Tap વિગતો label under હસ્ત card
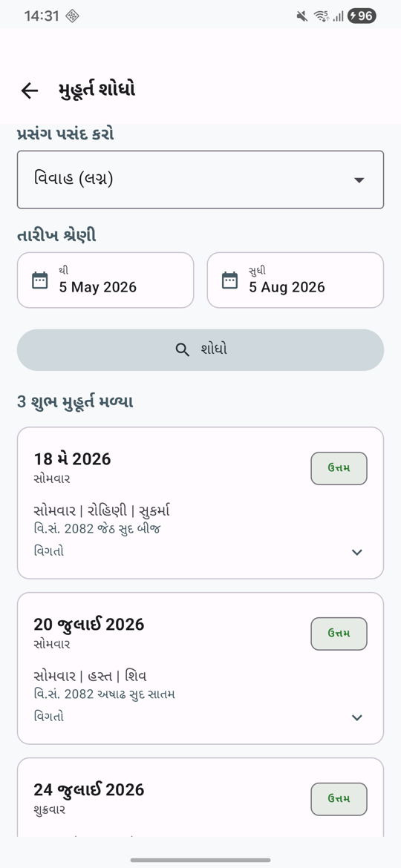This screenshot has width=401, height=868. click(x=49, y=717)
